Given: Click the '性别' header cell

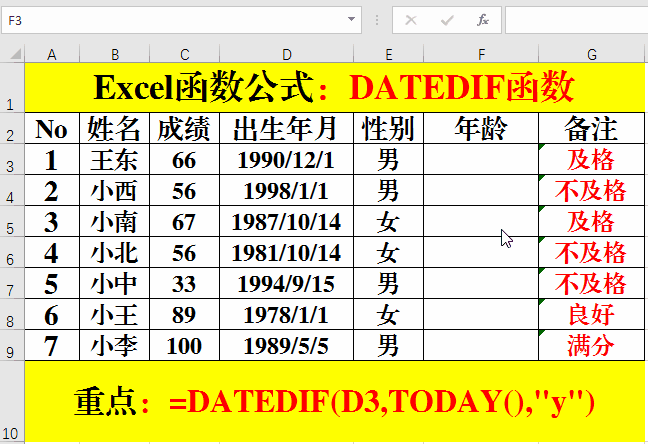Looking at the screenshot, I should click(388, 128).
